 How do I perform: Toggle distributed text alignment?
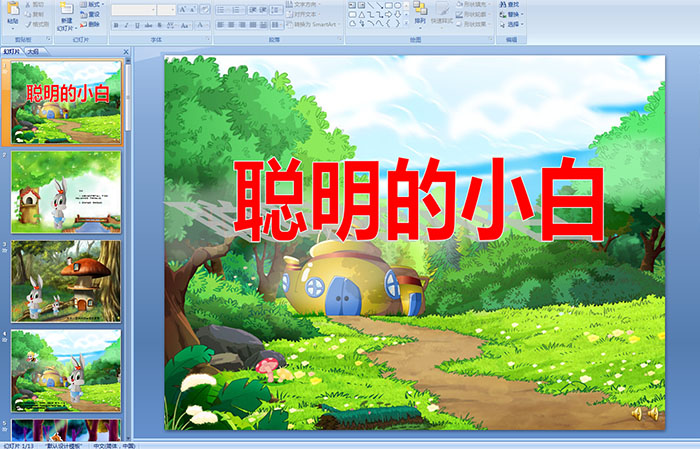(263, 25)
